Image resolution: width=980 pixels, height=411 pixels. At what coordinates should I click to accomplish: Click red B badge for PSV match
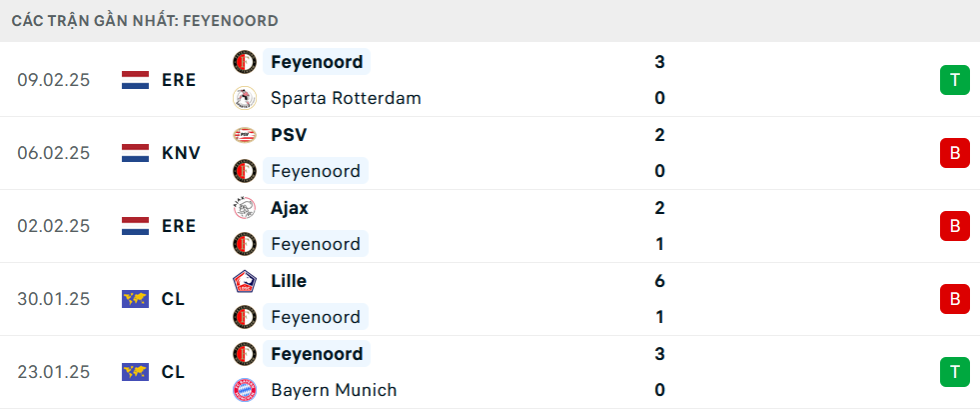pos(954,153)
